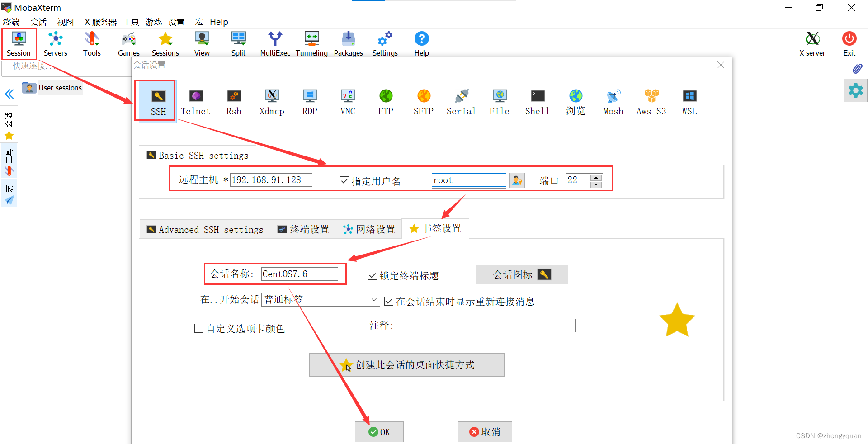Image resolution: width=868 pixels, height=444 pixels.
Task: Click the gear icon at right edge
Action: 855,90
